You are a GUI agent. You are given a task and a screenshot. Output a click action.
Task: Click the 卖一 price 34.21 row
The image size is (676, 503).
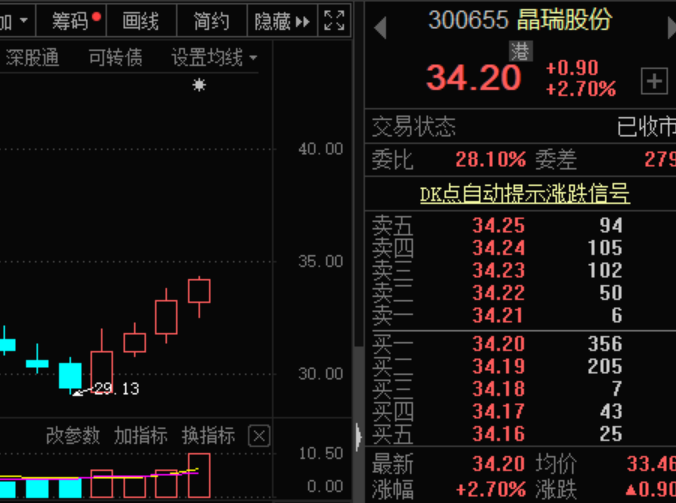pos(498,316)
